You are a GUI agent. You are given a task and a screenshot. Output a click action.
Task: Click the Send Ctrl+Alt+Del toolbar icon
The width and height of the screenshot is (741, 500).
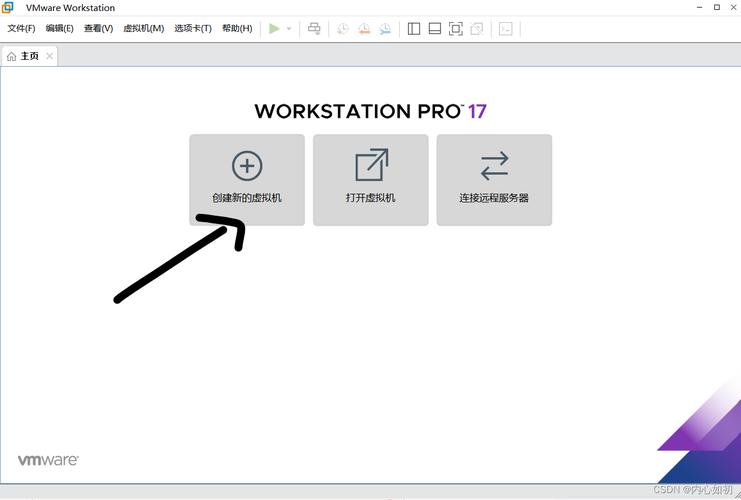pos(314,29)
